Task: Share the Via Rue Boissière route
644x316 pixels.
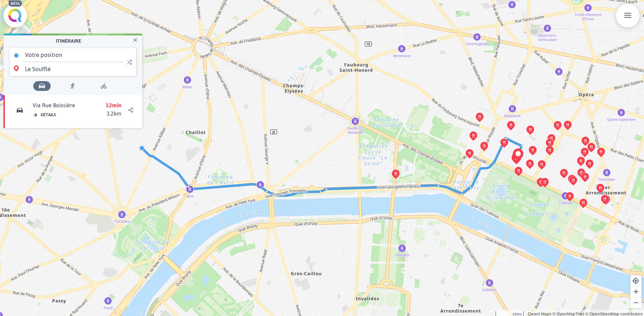Action: click(x=131, y=110)
